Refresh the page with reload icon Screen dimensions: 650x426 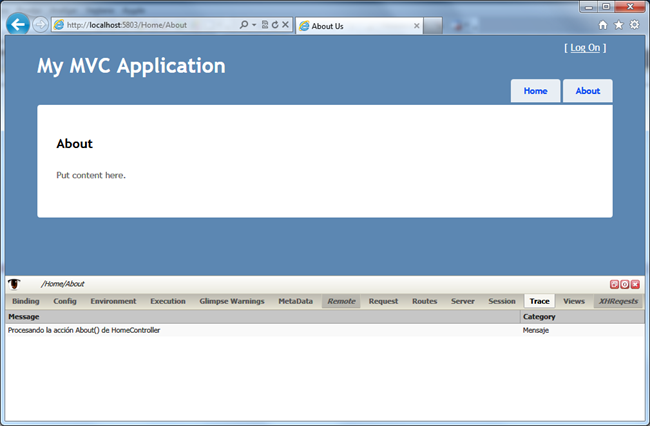(275, 25)
